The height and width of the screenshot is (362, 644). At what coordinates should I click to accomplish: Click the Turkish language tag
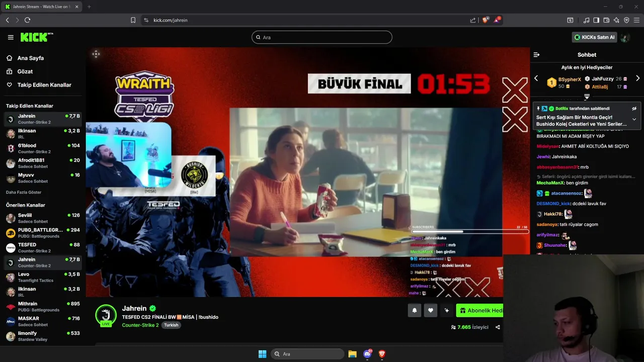(171, 325)
